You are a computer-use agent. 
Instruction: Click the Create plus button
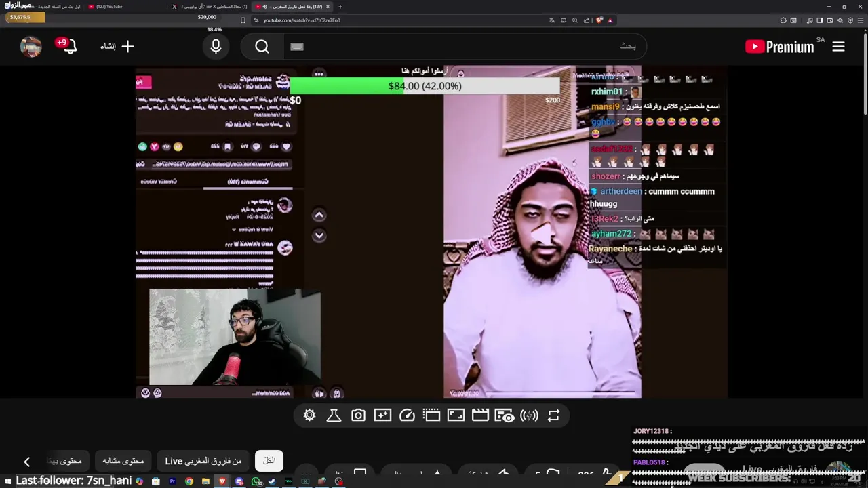117,46
